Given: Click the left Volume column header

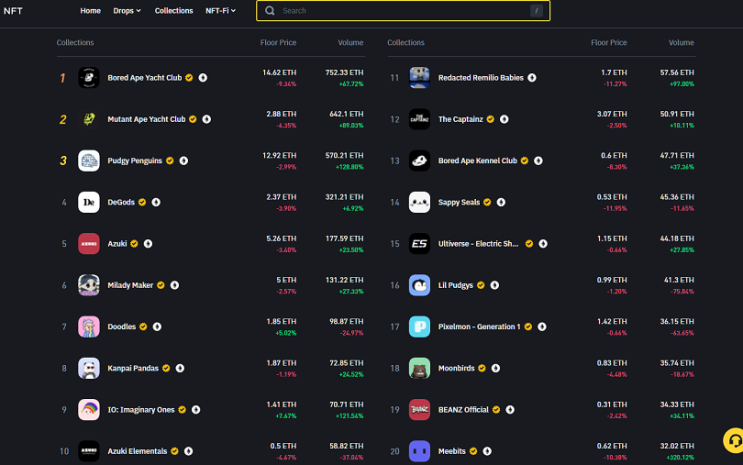Looking at the screenshot, I should [351, 43].
